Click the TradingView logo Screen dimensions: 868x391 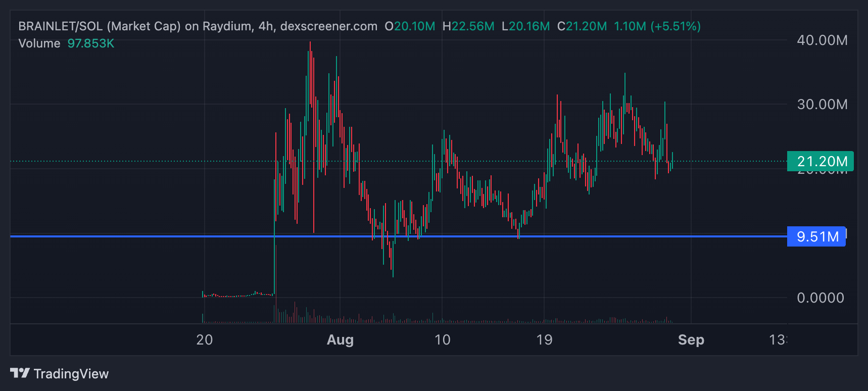point(60,374)
